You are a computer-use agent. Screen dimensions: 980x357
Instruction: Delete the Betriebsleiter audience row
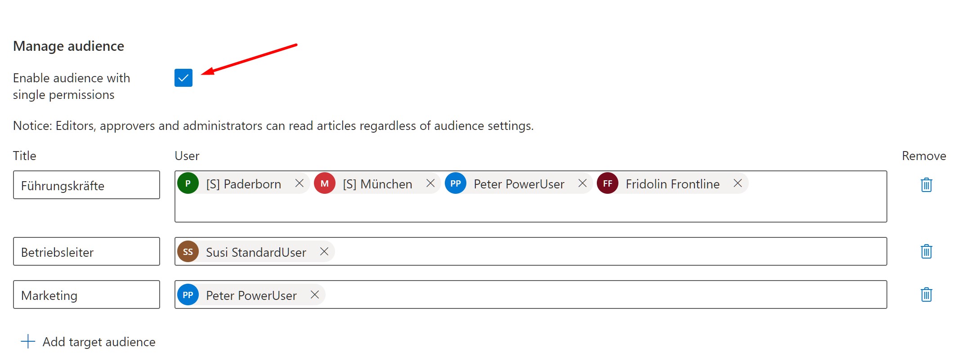(x=926, y=251)
